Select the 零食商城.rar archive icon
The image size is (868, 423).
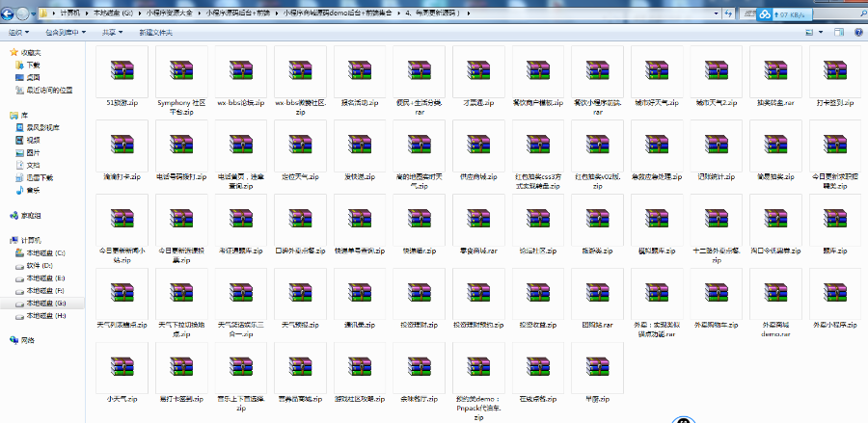click(x=478, y=219)
